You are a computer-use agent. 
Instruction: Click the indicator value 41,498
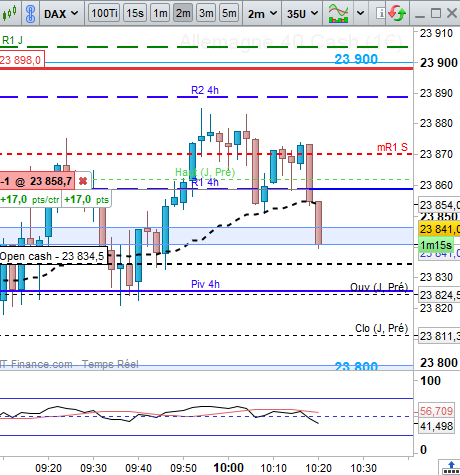click(436, 426)
